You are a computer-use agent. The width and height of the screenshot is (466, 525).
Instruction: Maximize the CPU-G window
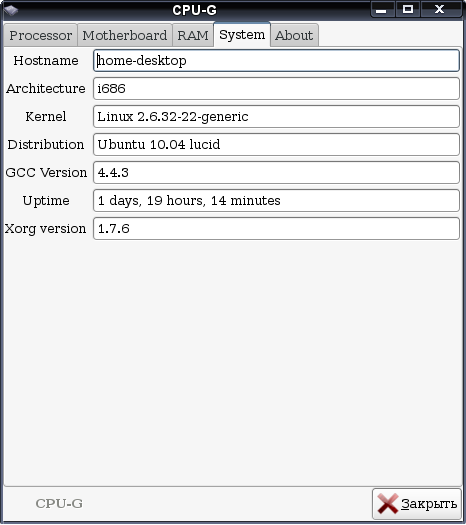(407, 9)
